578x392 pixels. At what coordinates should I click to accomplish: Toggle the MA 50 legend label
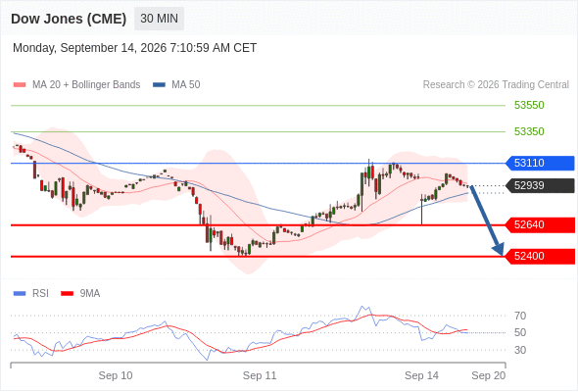click(186, 85)
